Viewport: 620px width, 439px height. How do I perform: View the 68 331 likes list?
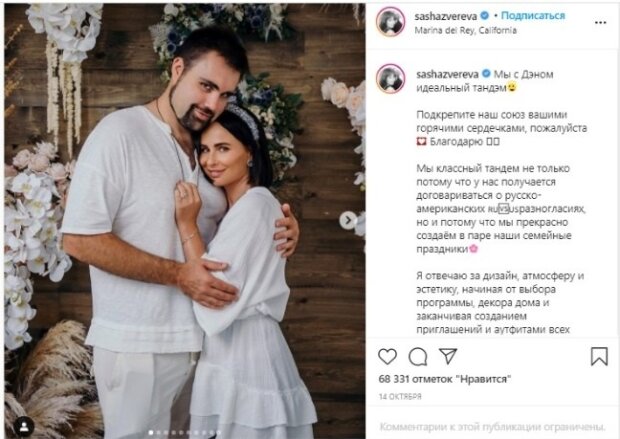(445, 379)
